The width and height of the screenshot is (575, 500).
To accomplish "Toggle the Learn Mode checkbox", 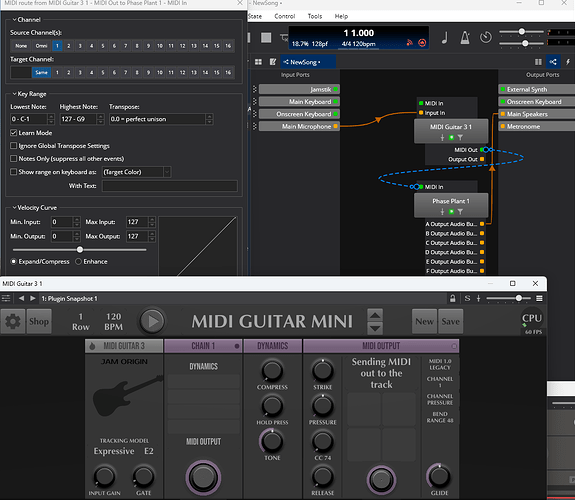I will pos(14,133).
